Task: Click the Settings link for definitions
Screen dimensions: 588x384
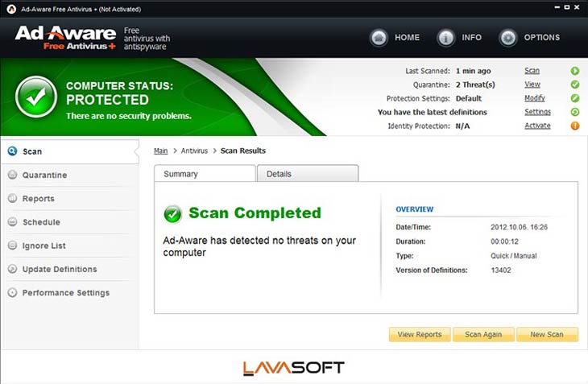Action: pyautogui.click(x=537, y=112)
